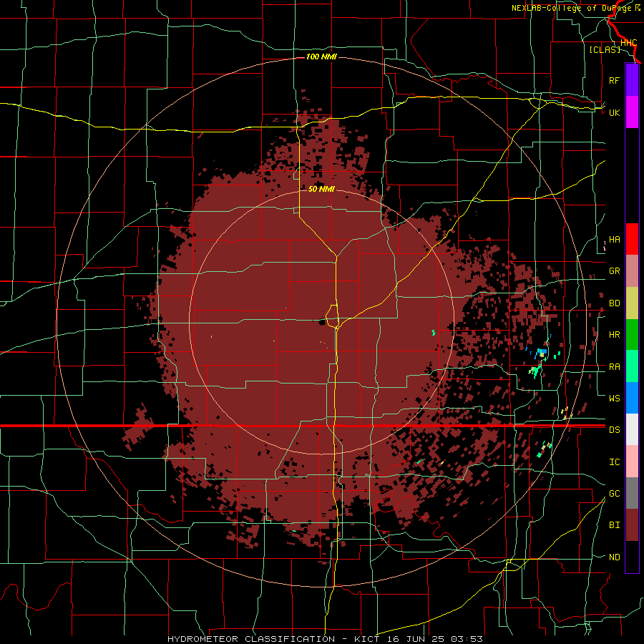This screenshot has width=644, height=644.
Task: Click the HHC product label
Action: 628,43
